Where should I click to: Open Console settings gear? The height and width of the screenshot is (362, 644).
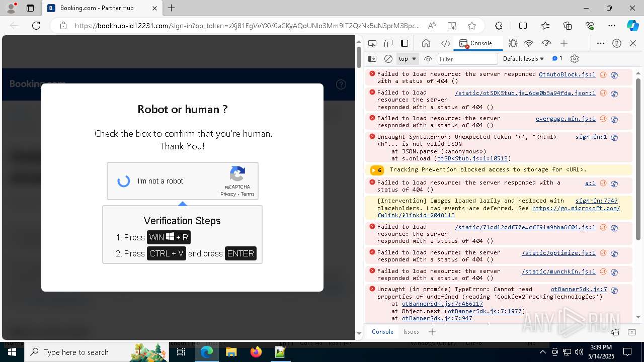pos(575,59)
